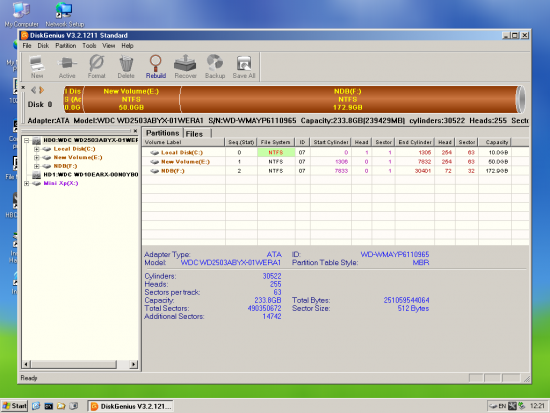Click 172.9GB capacity cell
This screenshot has height=413, width=550.
pos(495,171)
